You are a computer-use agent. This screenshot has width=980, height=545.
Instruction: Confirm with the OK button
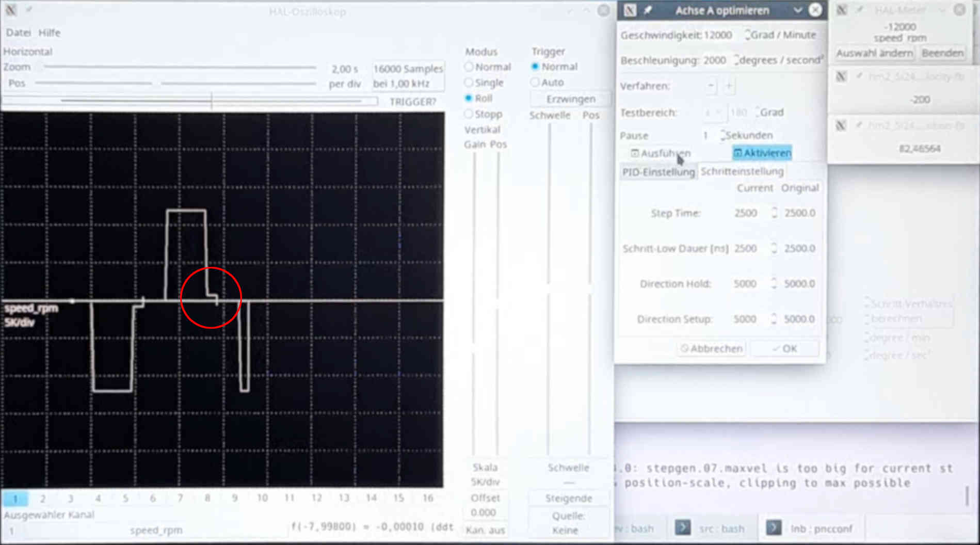pos(785,348)
